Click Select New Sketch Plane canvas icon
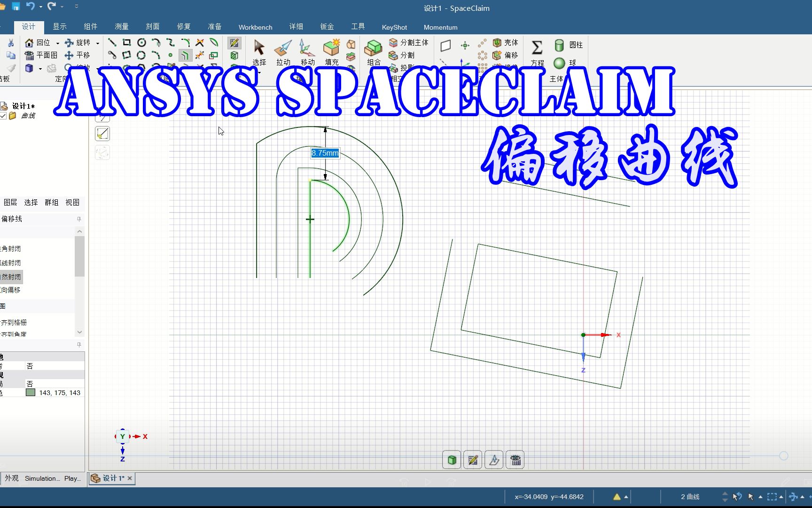 pos(494,460)
